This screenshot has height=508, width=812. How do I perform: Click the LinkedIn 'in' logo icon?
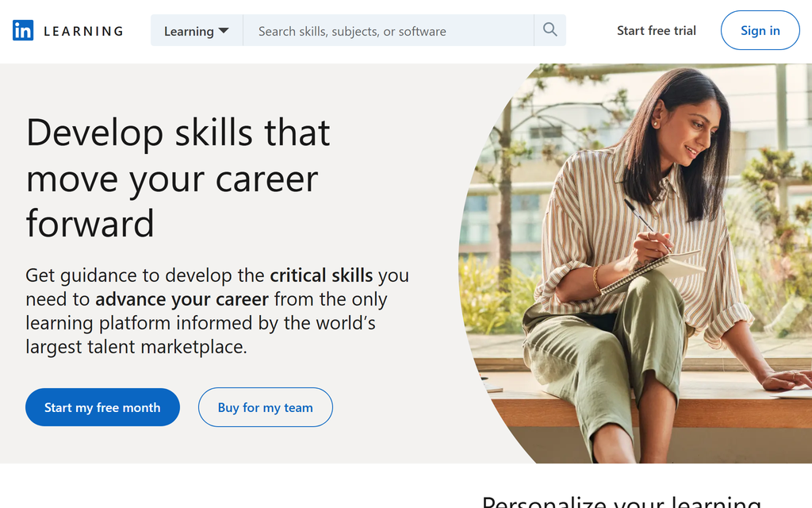click(23, 31)
